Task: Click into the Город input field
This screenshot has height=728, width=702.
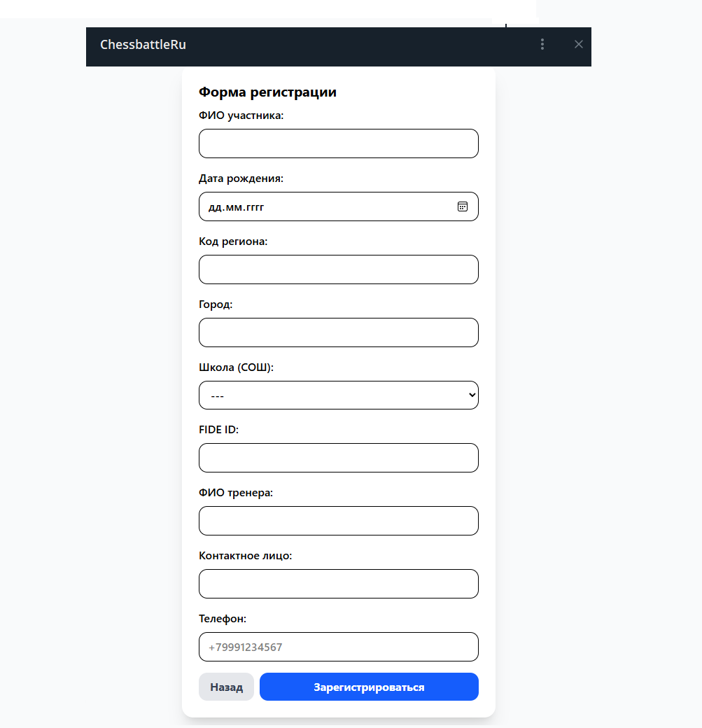Action: point(339,332)
